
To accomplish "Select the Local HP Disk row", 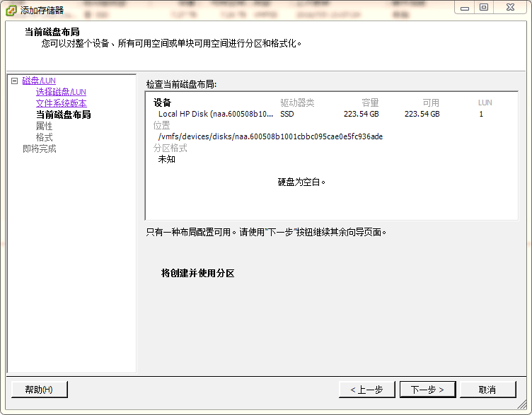I will click(215, 114).
